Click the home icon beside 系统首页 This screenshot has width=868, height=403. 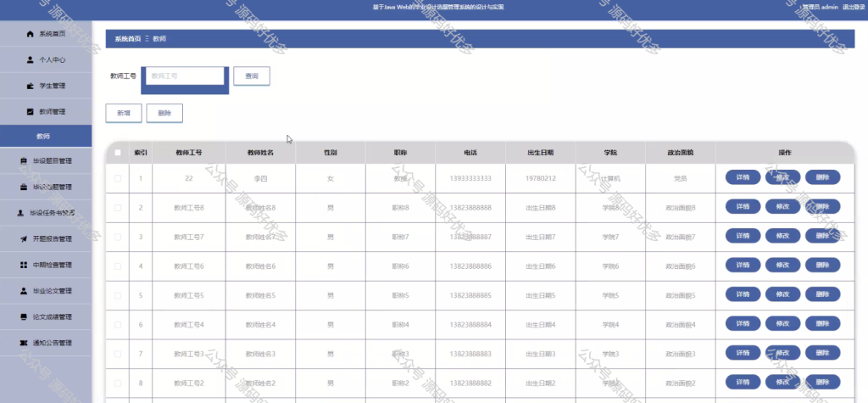(30, 34)
